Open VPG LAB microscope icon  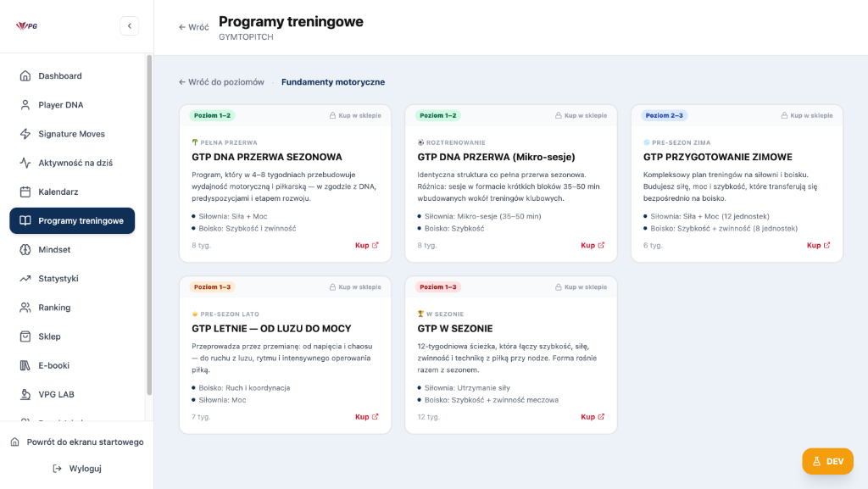coord(25,394)
